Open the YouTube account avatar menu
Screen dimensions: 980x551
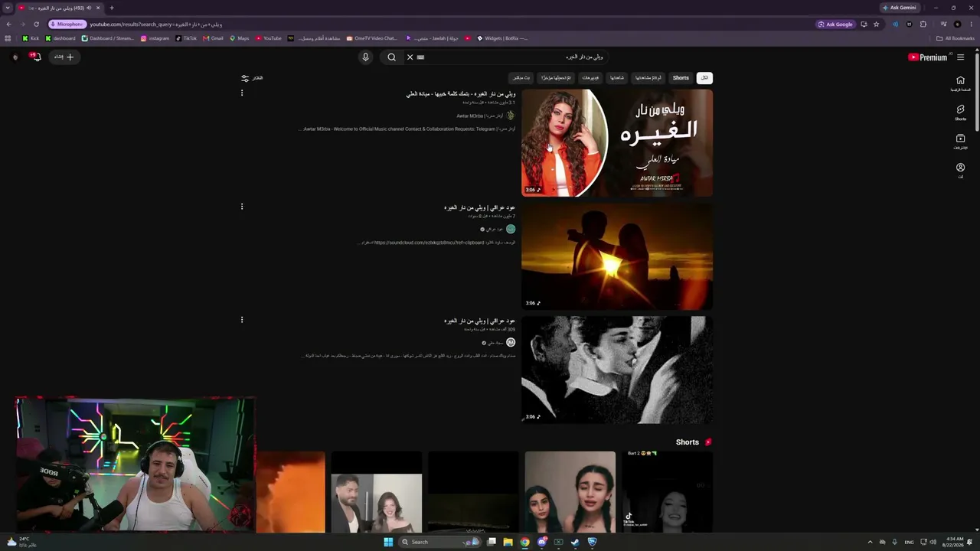(x=15, y=57)
